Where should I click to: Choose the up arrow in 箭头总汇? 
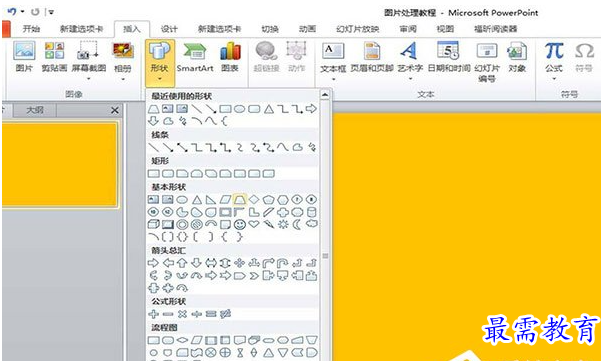click(x=182, y=263)
